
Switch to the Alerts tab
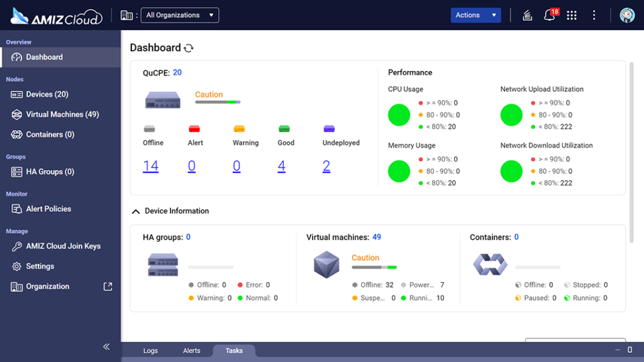coord(191,350)
